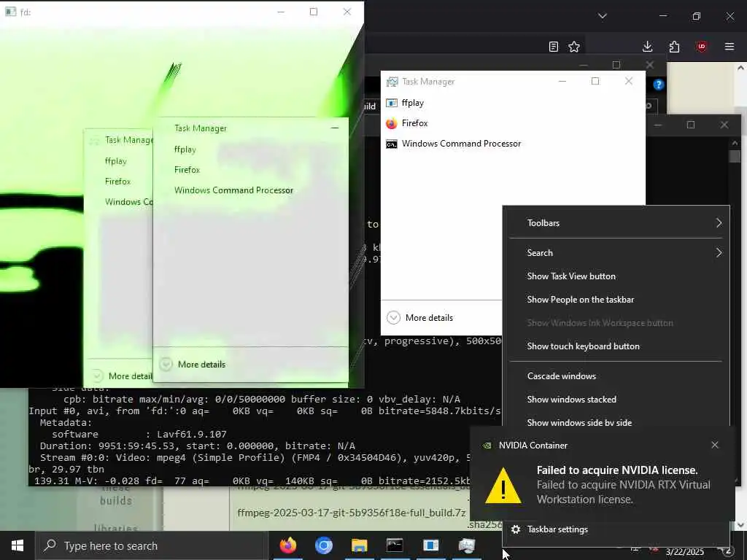Select Windows Command Processor in Task Manager

(461, 144)
